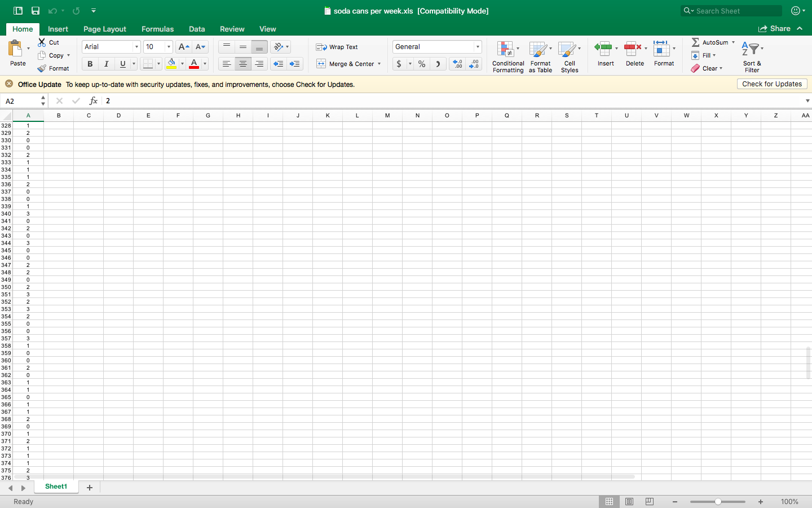Click the zoom slider handle
This screenshot has width=812, height=508.
(718, 501)
